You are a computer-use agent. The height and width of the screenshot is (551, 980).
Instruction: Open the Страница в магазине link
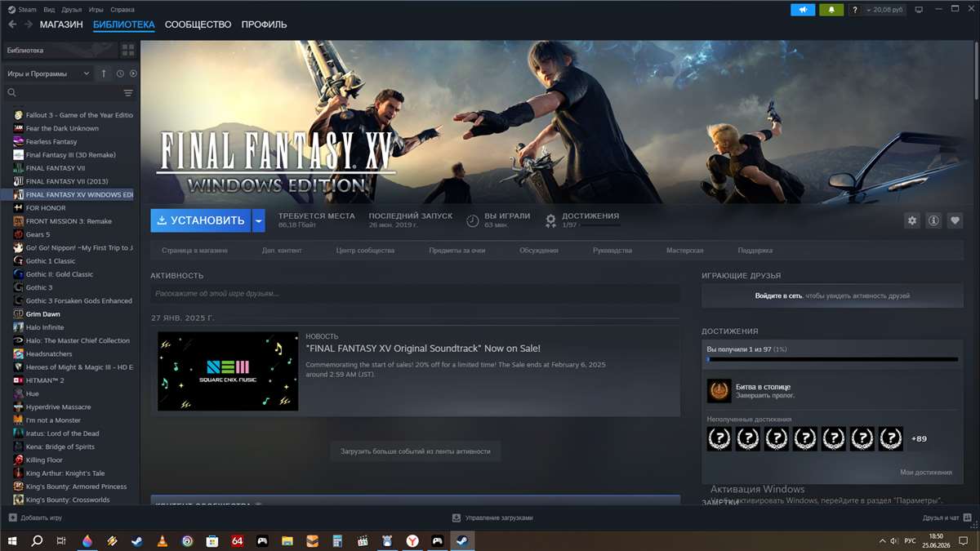[194, 251]
